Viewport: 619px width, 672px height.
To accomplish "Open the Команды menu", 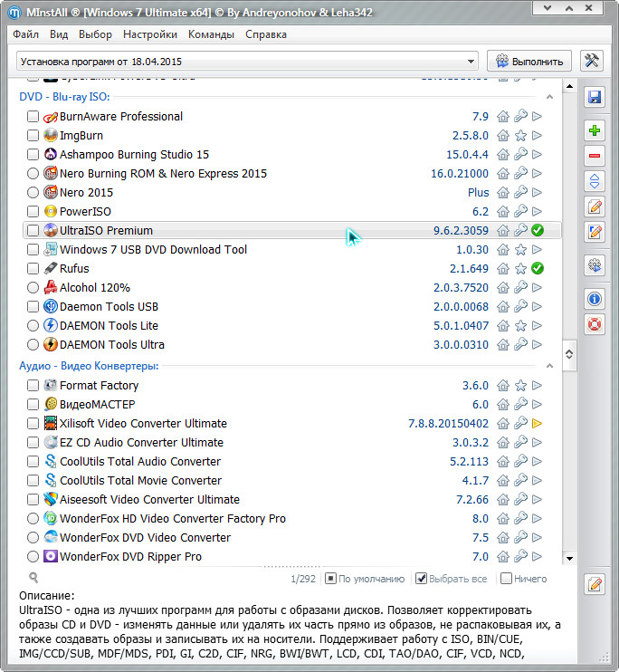I will click(211, 34).
